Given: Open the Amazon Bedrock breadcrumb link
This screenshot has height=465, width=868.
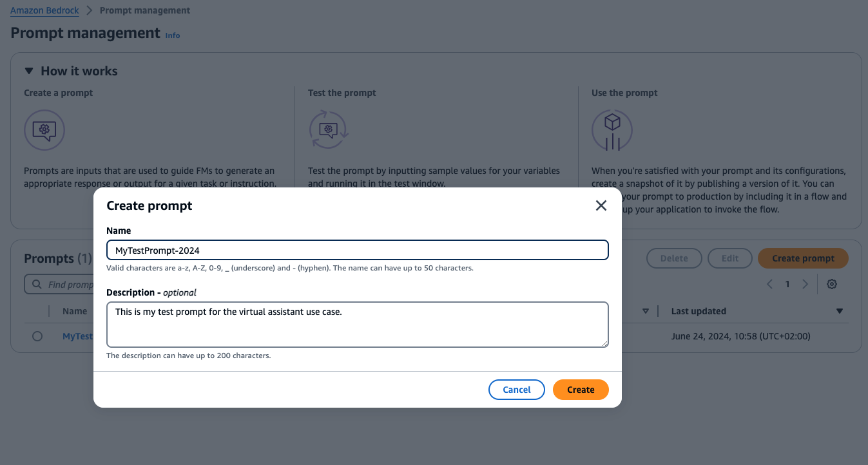Looking at the screenshot, I should coord(44,10).
